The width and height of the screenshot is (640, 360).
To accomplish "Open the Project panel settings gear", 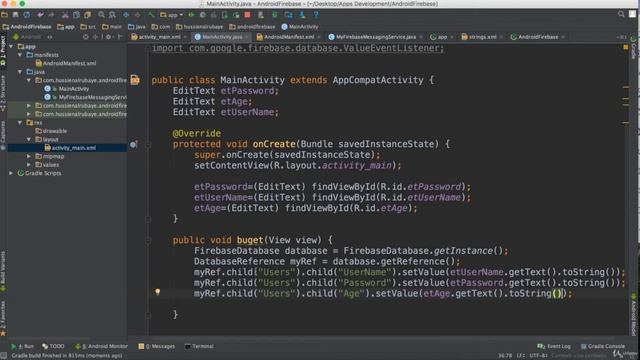I will click(108, 37).
